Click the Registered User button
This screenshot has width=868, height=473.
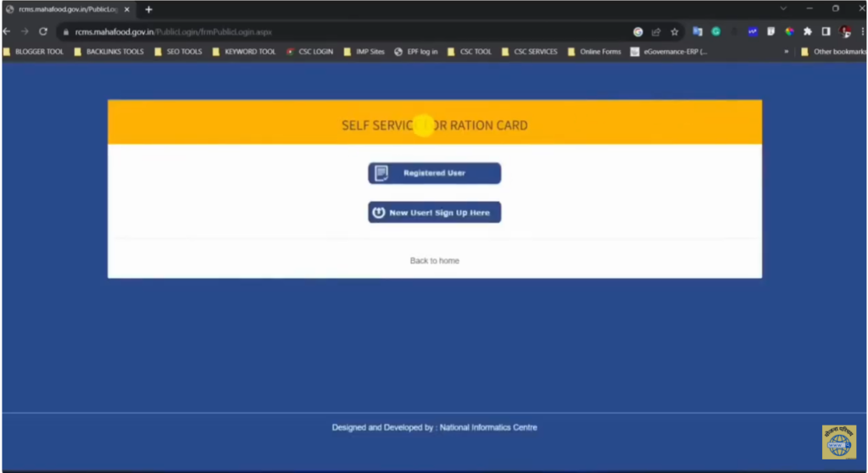click(434, 173)
